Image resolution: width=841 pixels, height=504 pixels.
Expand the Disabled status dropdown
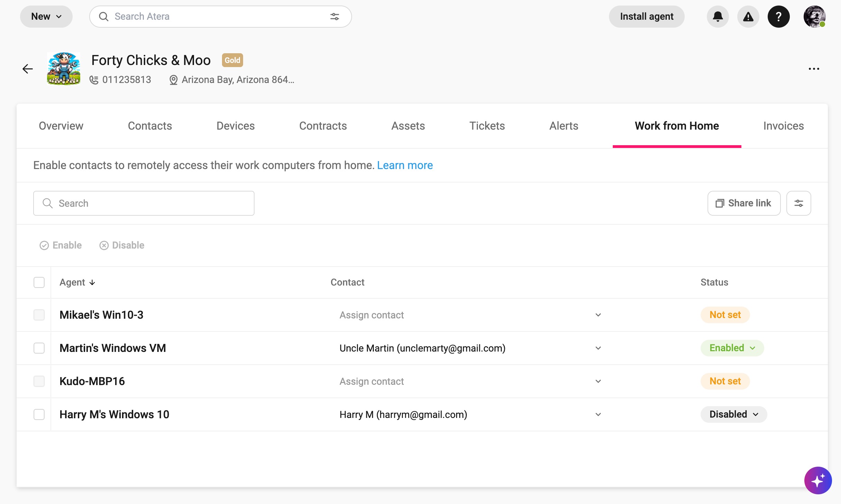[734, 414]
